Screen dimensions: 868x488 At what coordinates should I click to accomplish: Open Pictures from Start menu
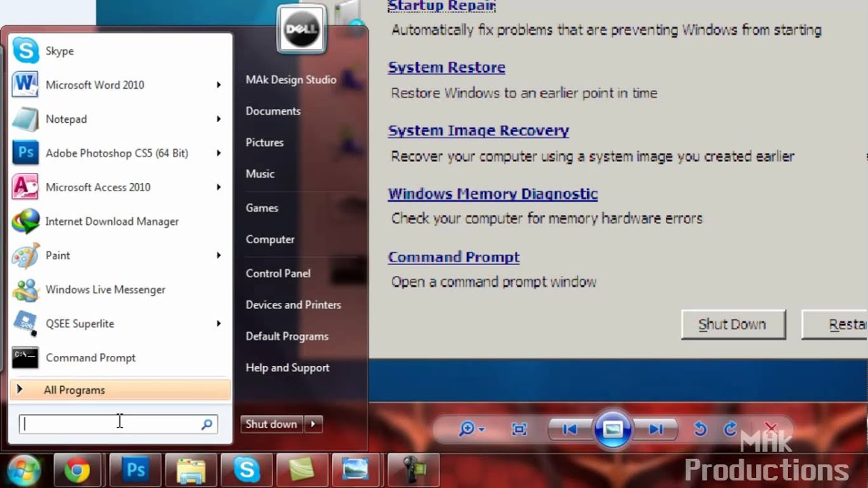pyautogui.click(x=264, y=142)
